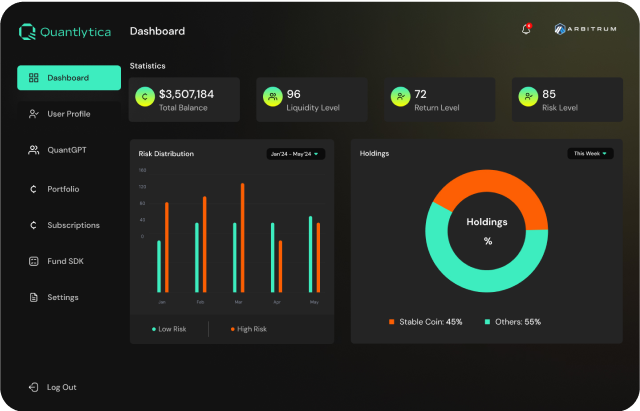Open the User Profile page

[x=68, y=114]
